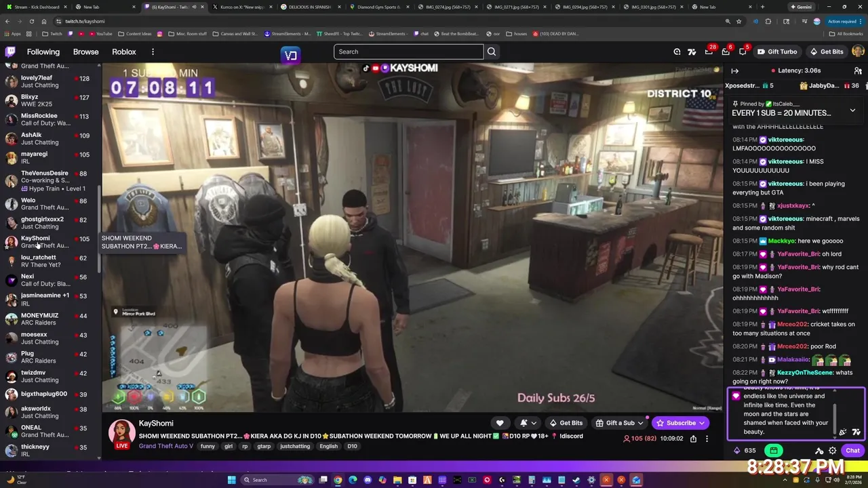Click the 7TV emote icon in chat input

pyautogui.click(x=856, y=432)
